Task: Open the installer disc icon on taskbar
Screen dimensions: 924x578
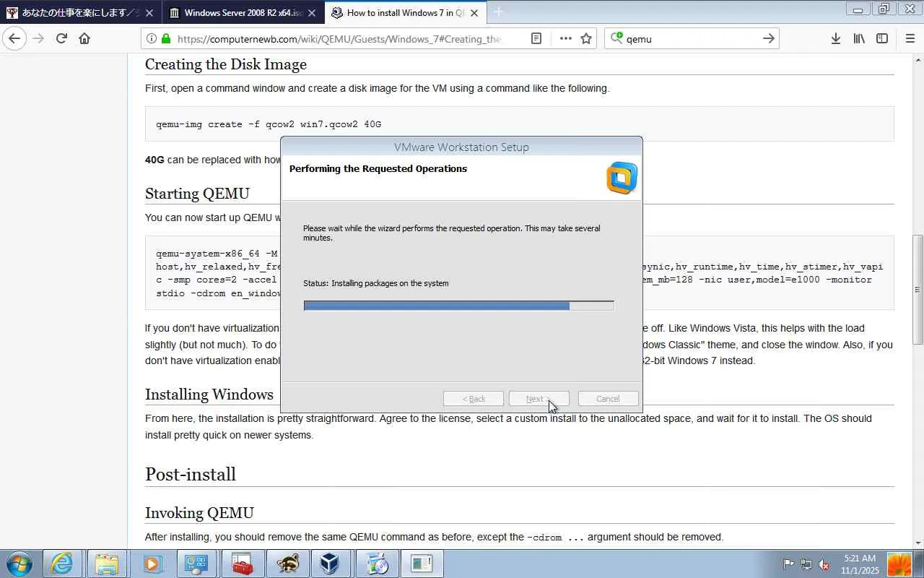Action: [x=376, y=564]
